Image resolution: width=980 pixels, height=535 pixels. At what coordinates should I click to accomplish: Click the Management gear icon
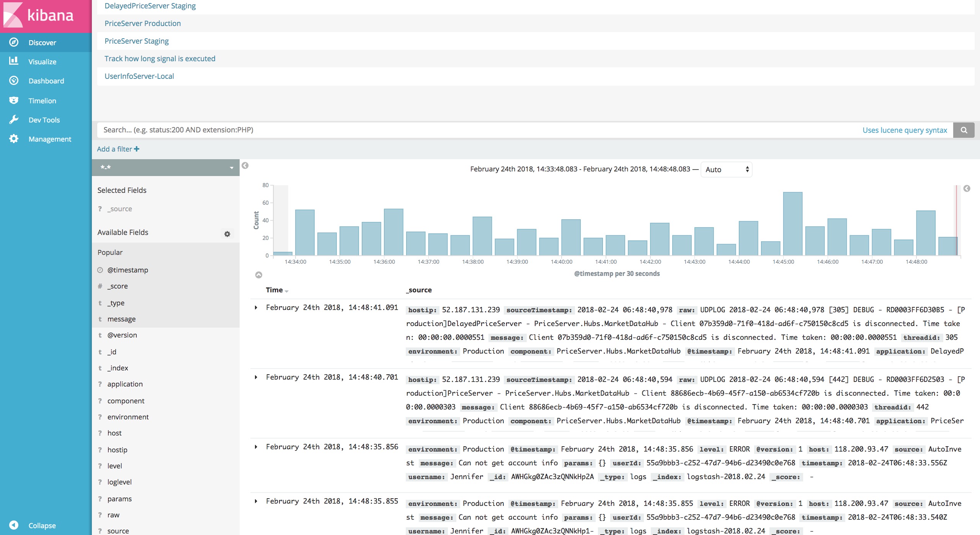point(14,139)
